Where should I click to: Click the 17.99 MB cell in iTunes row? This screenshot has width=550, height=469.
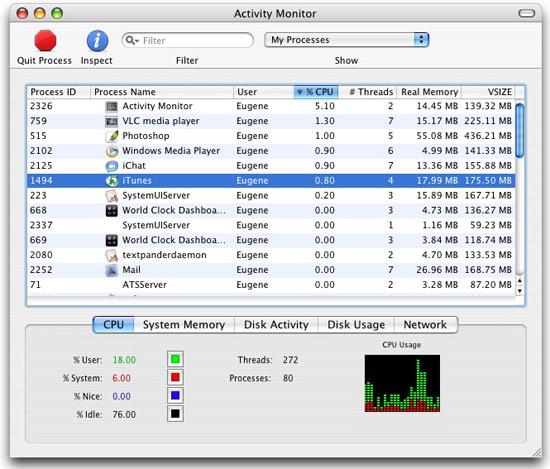click(437, 181)
